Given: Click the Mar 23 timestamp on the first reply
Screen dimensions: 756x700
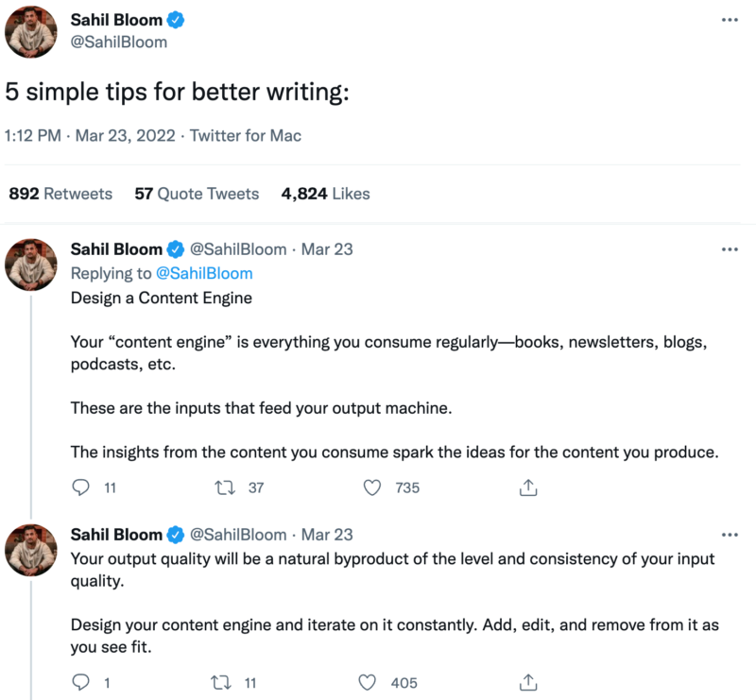Looking at the screenshot, I should pyautogui.click(x=326, y=248).
